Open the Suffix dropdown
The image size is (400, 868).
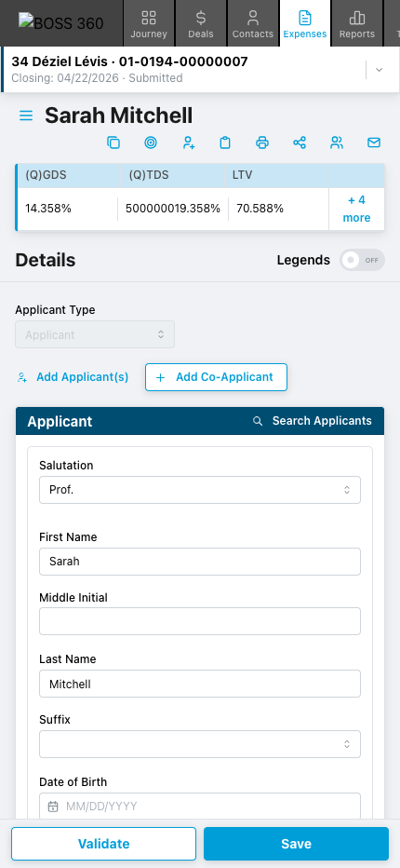pyautogui.click(x=200, y=744)
